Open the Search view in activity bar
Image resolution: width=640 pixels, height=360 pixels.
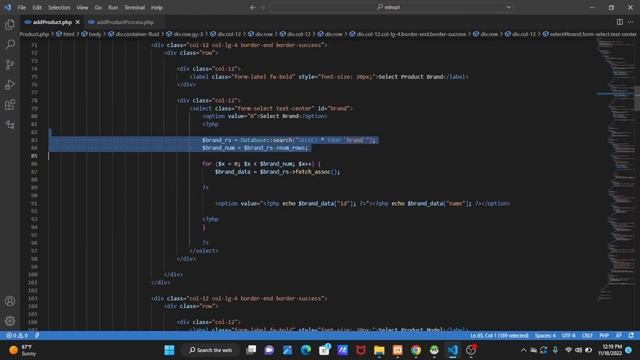pyautogui.click(x=10, y=44)
